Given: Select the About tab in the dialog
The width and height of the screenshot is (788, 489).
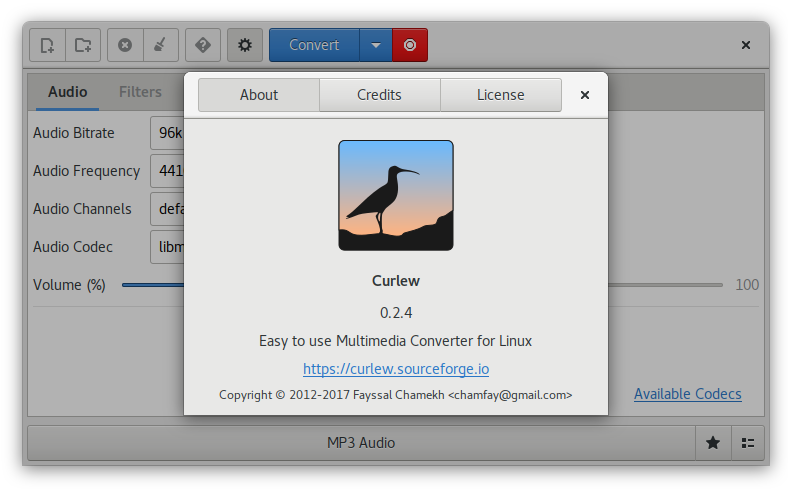Looking at the screenshot, I should click(259, 95).
